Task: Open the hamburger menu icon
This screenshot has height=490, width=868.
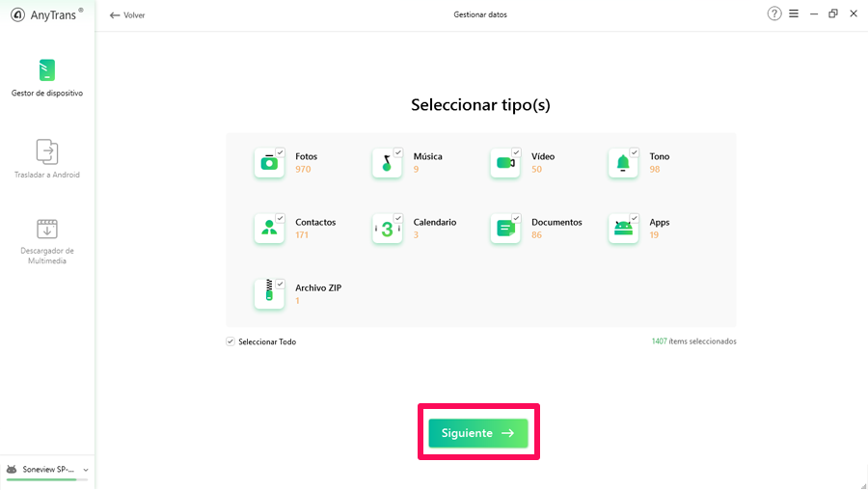Action: [x=794, y=14]
